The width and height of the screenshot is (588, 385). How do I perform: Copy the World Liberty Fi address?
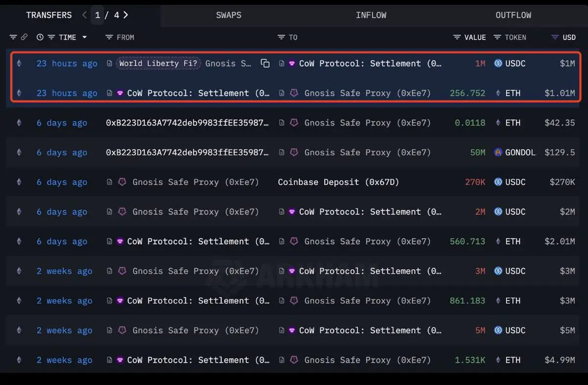tap(265, 63)
